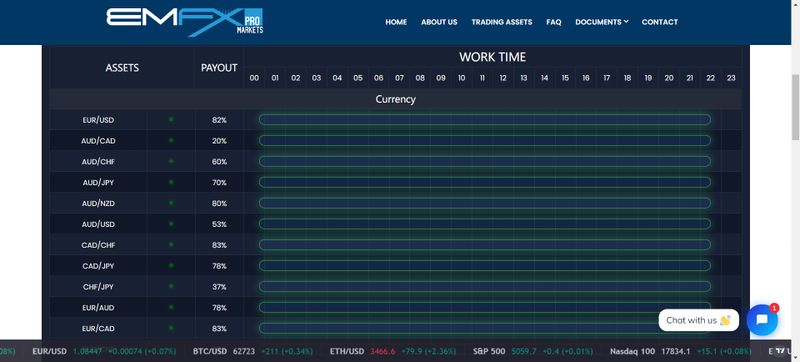Screen dimensions: 800x362
Task: Click the 80% payout for AUD/NZD
Action: (x=219, y=203)
